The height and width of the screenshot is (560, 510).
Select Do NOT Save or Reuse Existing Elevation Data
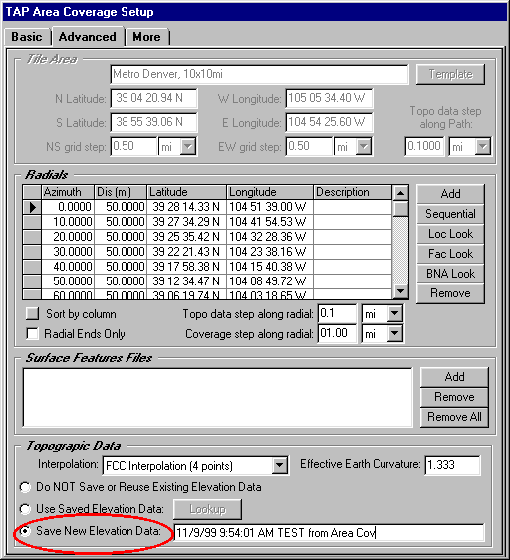25,487
